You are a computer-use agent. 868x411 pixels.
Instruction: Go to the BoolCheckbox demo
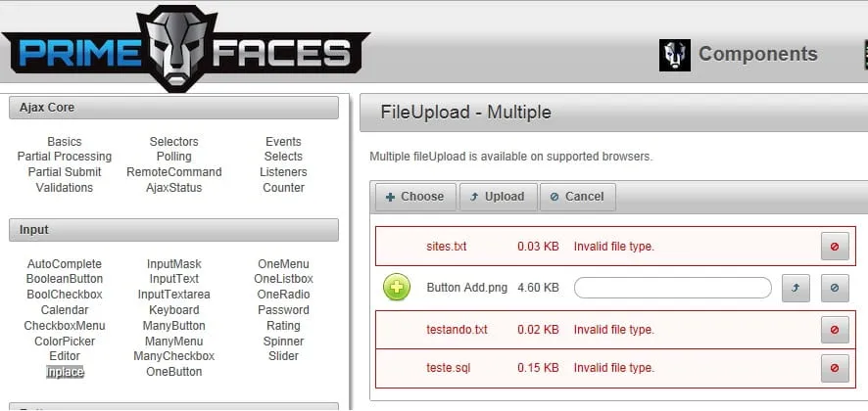(65, 295)
